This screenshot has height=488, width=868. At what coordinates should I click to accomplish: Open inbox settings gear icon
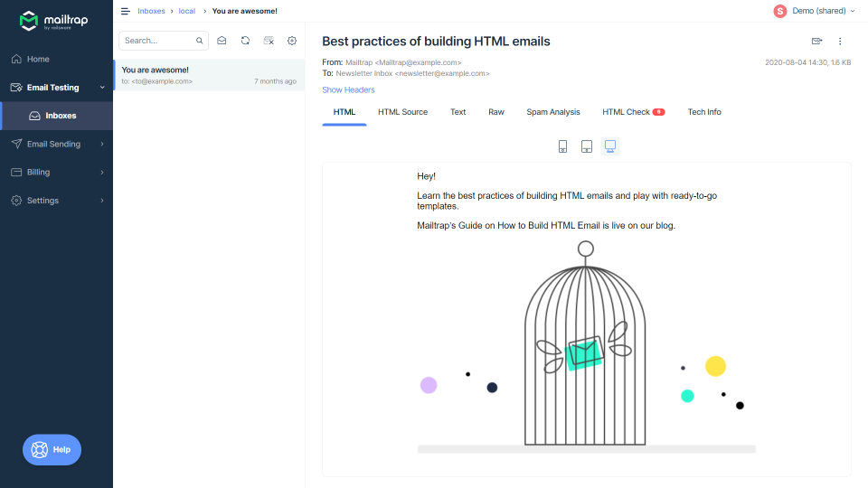pos(292,41)
